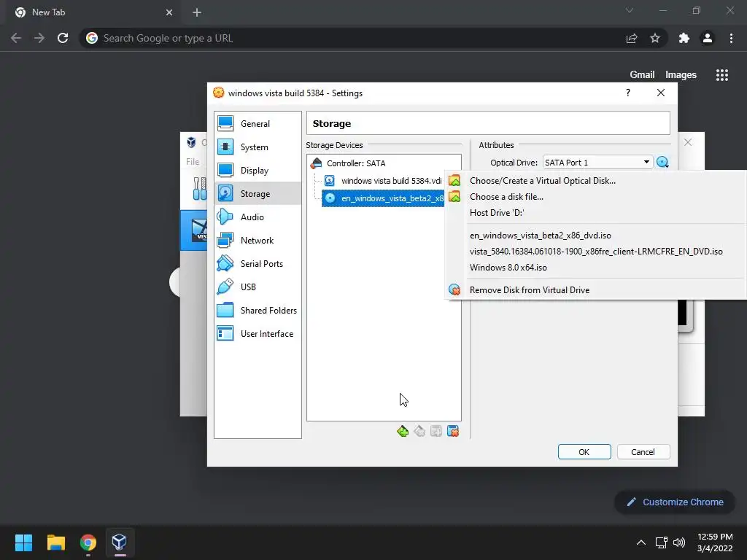Click the remove controller icon
The image size is (747, 560).
click(x=419, y=432)
